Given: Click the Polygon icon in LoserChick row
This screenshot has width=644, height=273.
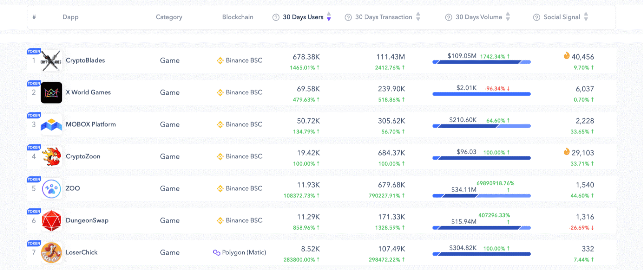Looking at the screenshot, I should 217,252.
